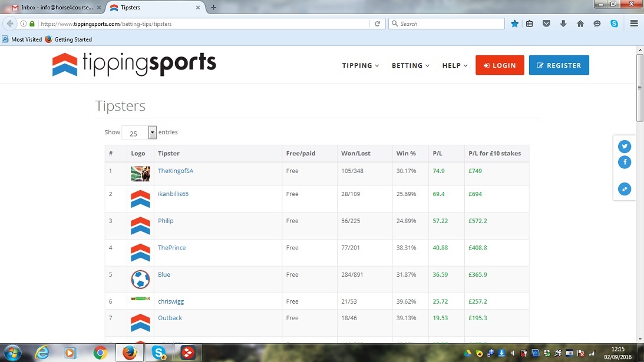Viewport: 644px width, 362px height.
Task: Click chriswigg banner logo
Action: coord(140,299)
